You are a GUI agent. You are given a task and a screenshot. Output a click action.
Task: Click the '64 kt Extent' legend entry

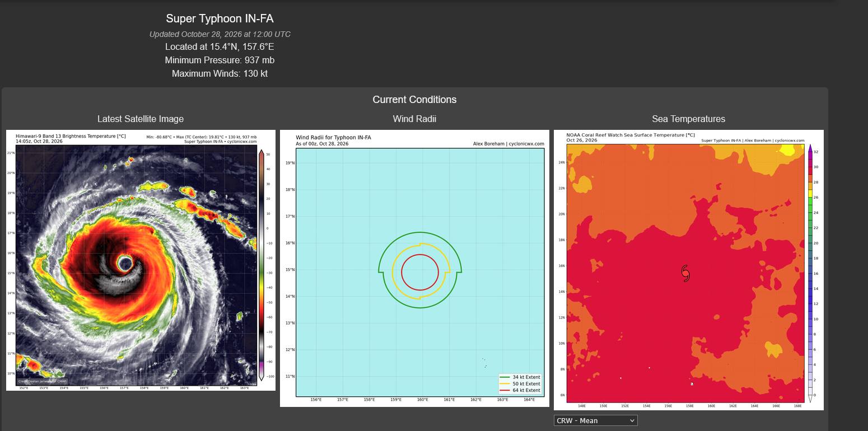(x=520, y=390)
